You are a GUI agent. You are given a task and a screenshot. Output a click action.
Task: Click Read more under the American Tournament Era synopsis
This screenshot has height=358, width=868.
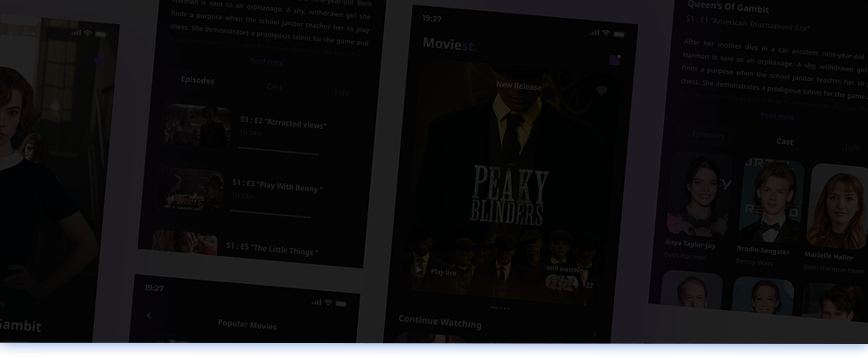(777, 116)
